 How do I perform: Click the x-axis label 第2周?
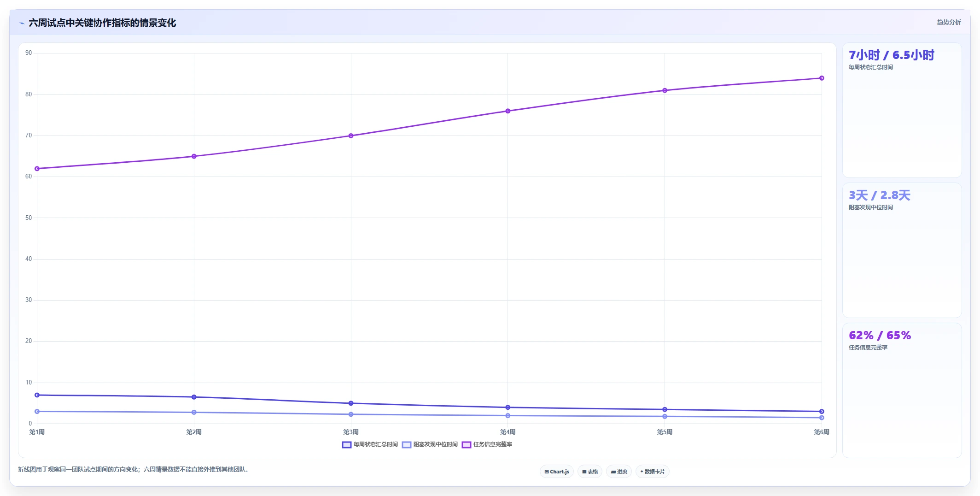(x=194, y=432)
